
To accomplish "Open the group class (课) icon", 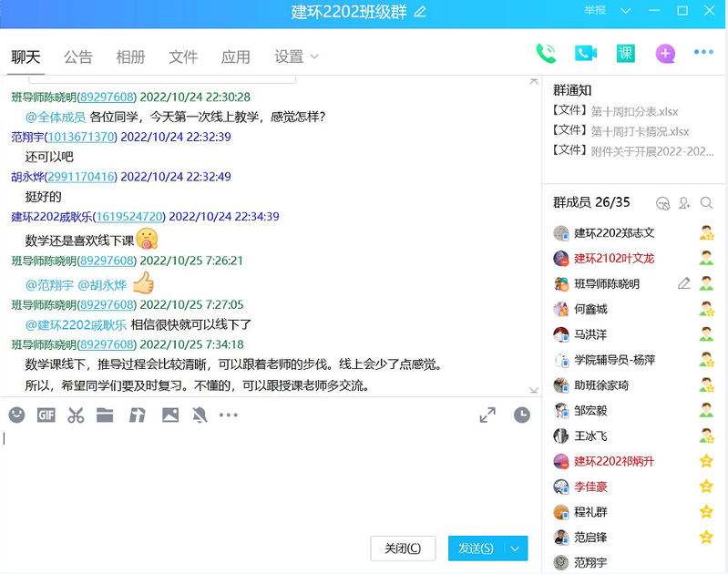I will point(625,54).
